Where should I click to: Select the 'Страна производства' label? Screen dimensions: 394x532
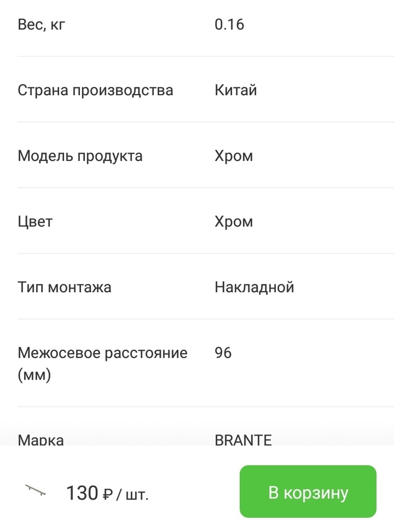[x=95, y=90]
